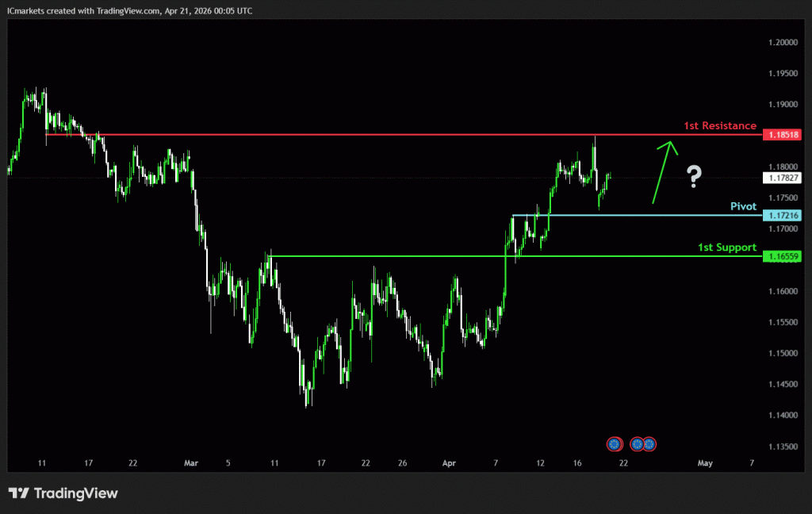Select the "1st Resistance" text label
This screenshot has height=514, width=812.
pyautogui.click(x=719, y=126)
